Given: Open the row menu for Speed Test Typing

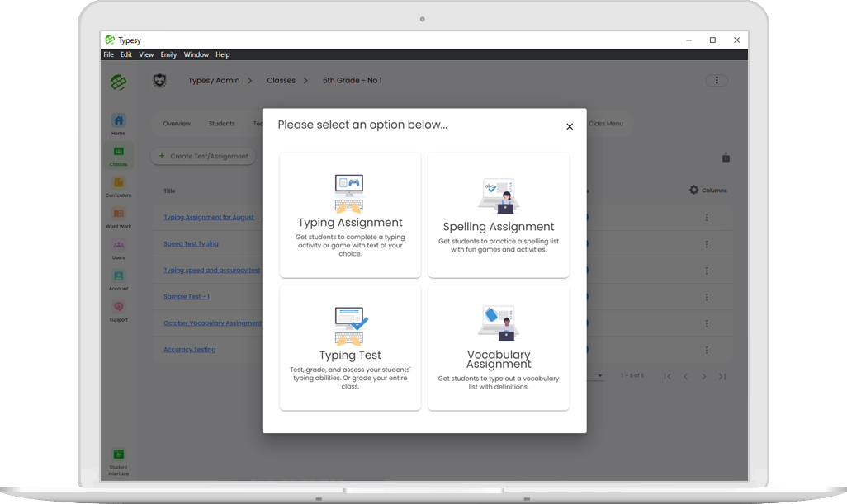Looking at the screenshot, I should click(707, 244).
